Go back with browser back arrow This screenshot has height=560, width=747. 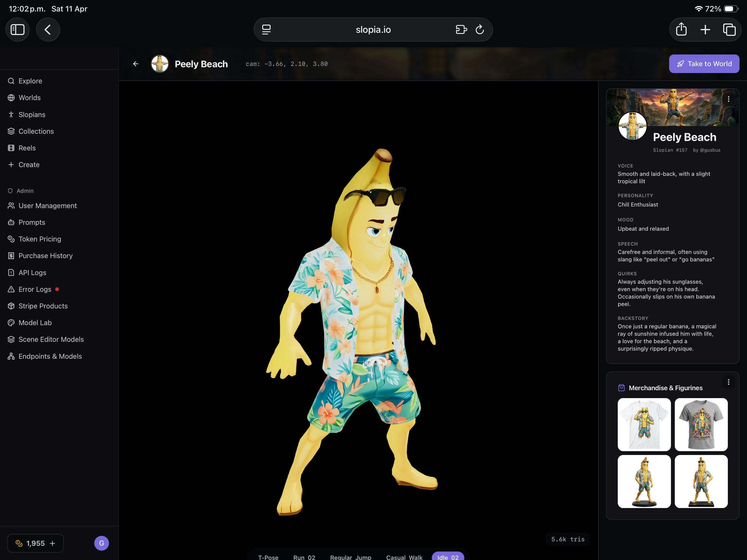coord(48,30)
